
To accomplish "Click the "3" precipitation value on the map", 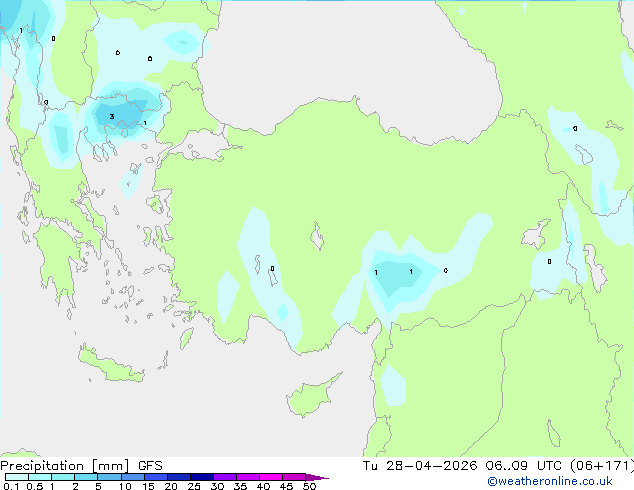I will click(x=112, y=116).
